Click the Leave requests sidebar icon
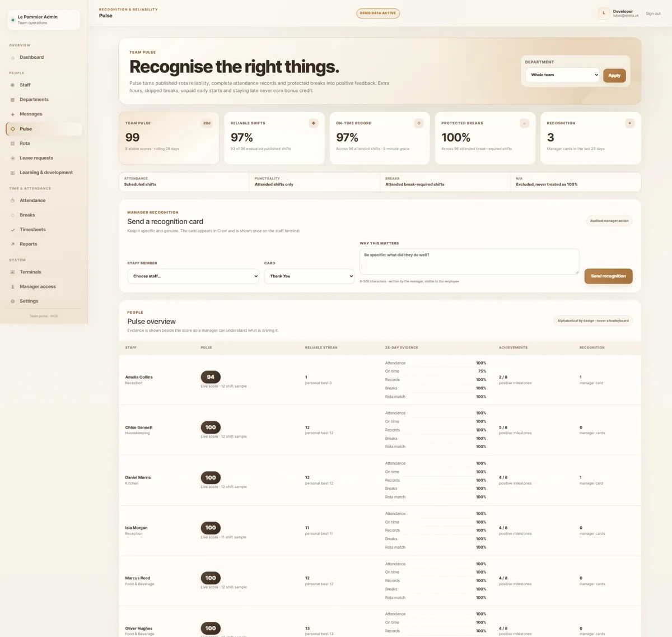 pos(13,158)
